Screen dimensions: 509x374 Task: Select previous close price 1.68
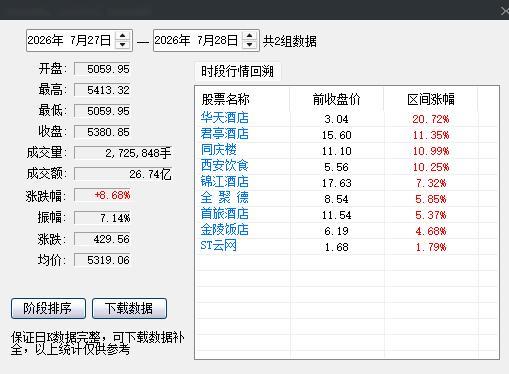pyautogui.click(x=337, y=247)
